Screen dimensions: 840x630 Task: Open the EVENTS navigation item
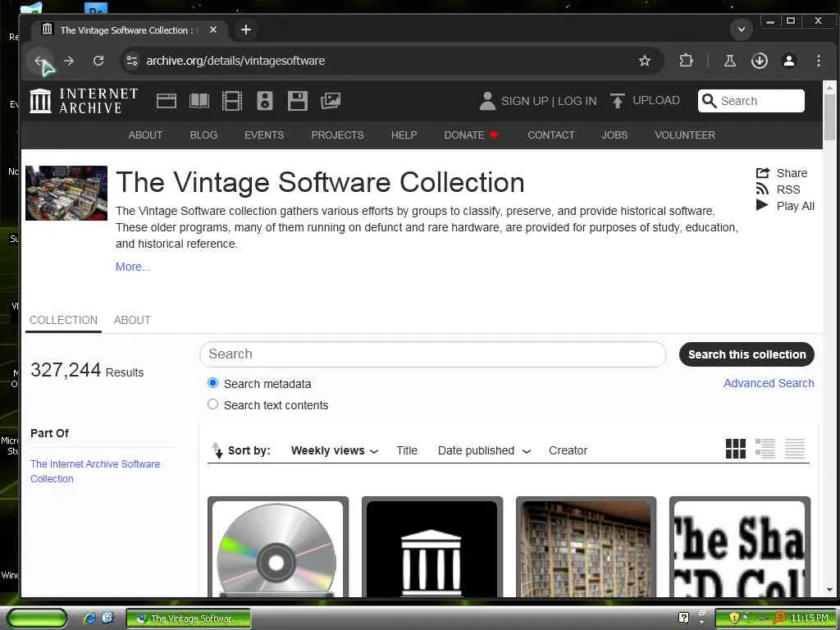tap(264, 135)
